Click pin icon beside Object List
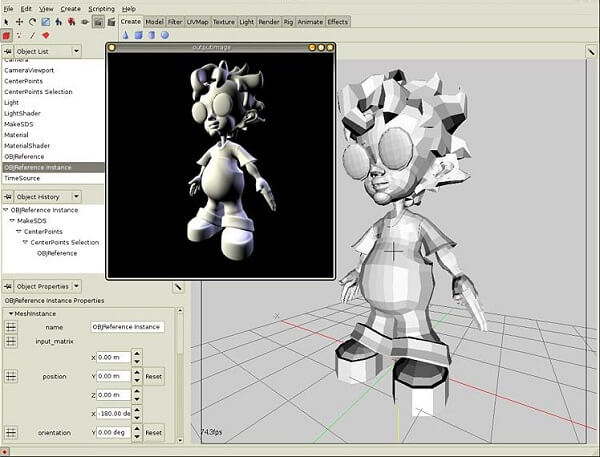This screenshot has width=600, height=457. 8,51
